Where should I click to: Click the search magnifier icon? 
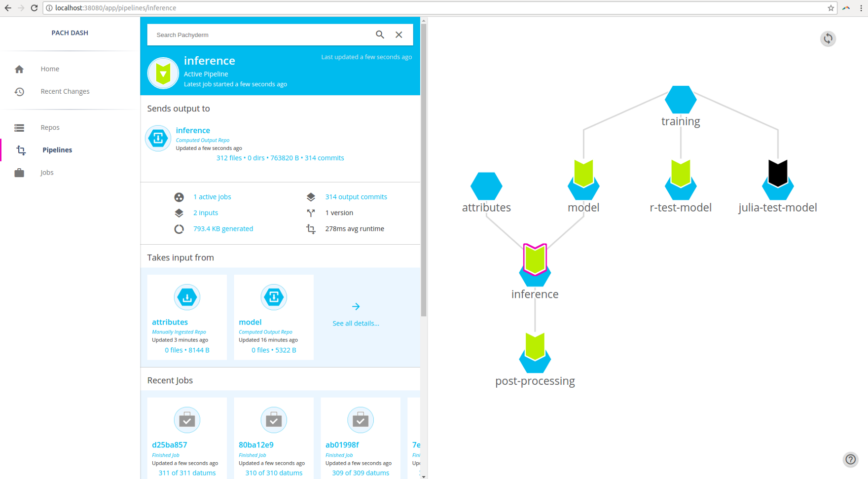coord(380,35)
